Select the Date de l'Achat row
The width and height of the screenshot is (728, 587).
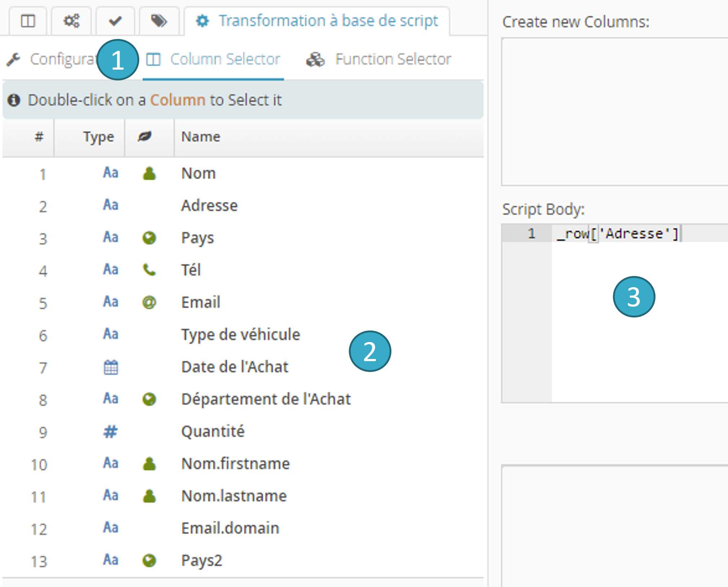click(x=243, y=367)
